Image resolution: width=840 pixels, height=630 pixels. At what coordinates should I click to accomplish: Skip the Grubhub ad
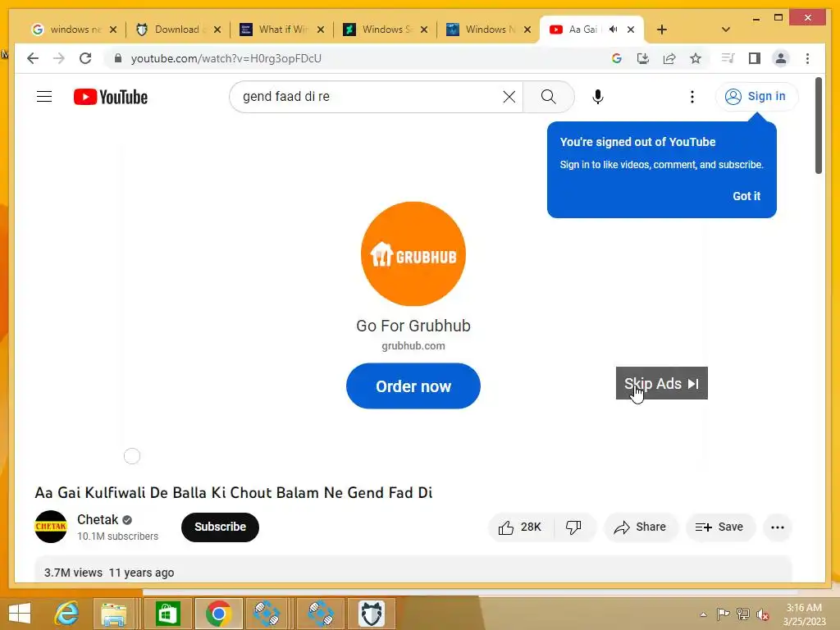pyautogui.click(x=662, y=383)
